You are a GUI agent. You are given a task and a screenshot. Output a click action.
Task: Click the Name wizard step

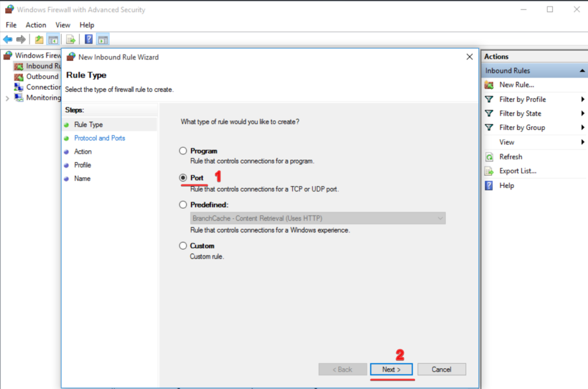(x=82, y=179)
